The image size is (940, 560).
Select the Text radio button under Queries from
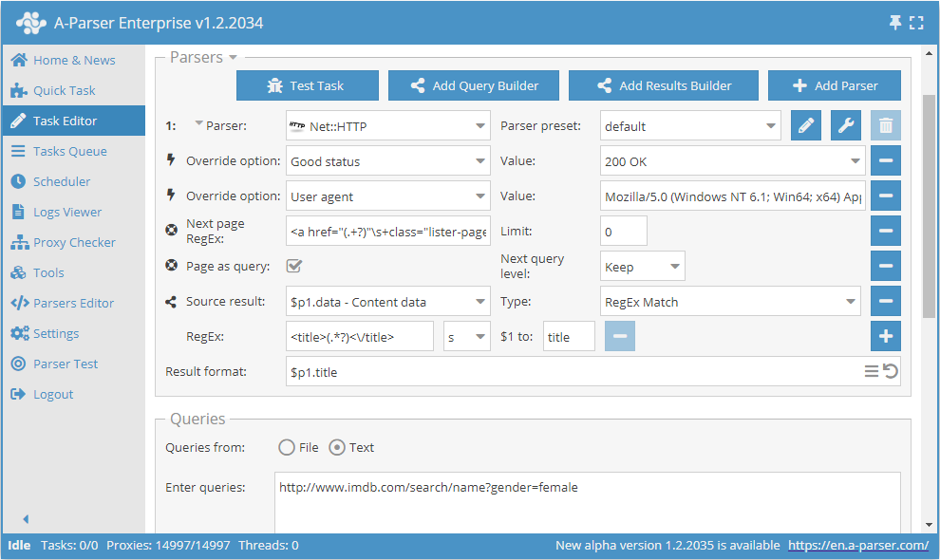(337, 447)
